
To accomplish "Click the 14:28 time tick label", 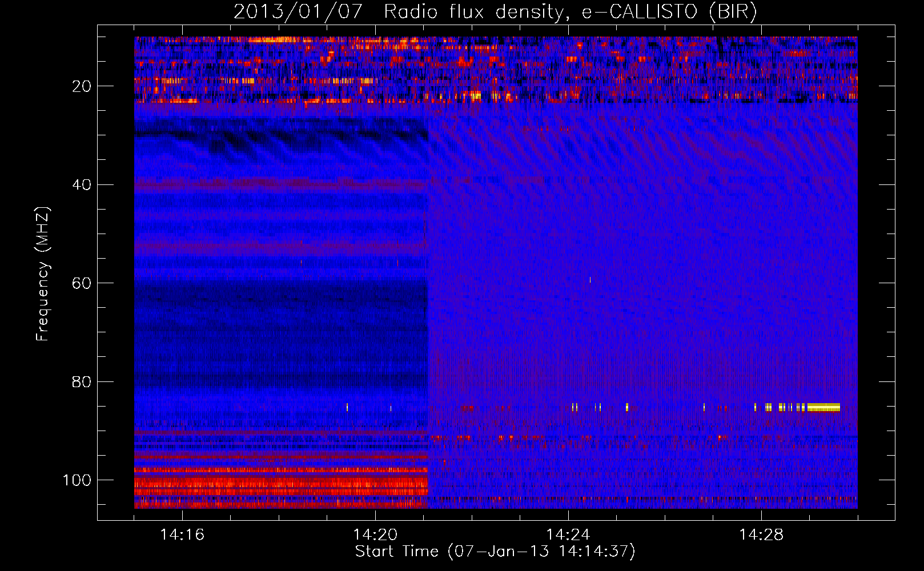I will point(761,535).
